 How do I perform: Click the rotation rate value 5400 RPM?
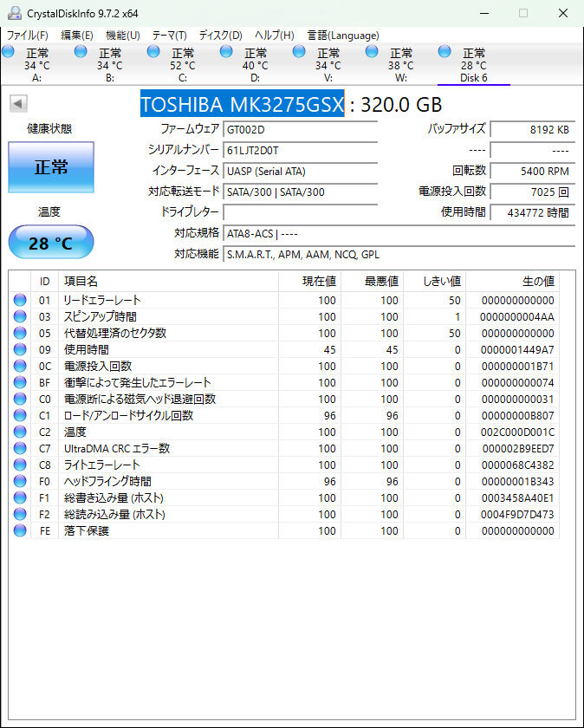(533, 172)
